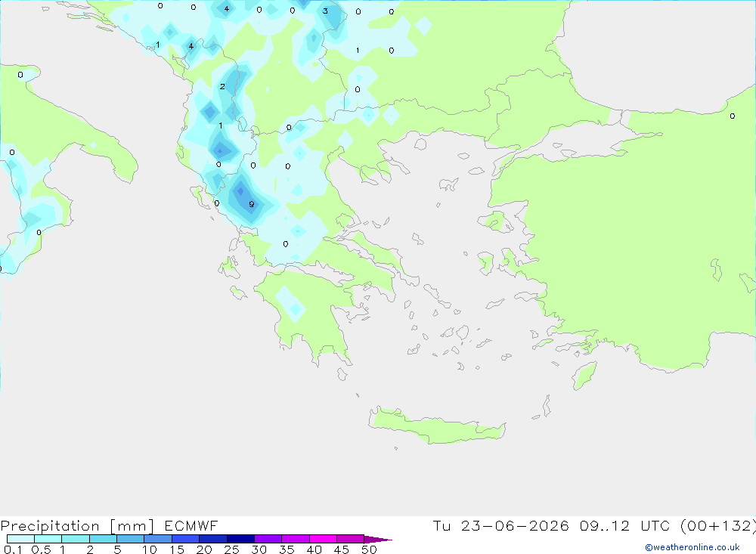
Task: Click the '9' precipitation value over western Greece
Action: coord(251,204)
